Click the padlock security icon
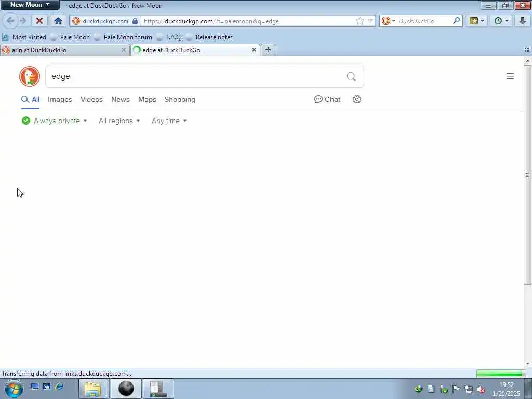This screenshot has height=399, width=532. pos(135,21)
